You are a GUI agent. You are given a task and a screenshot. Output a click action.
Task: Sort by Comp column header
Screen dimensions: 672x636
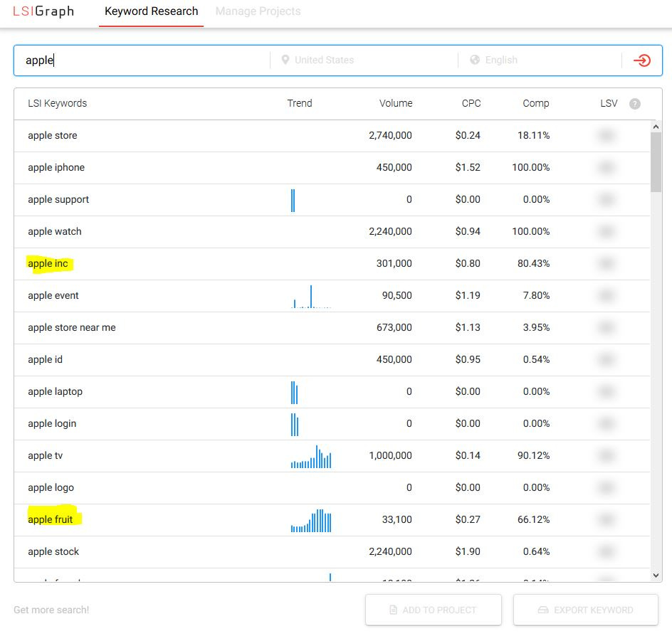click(x=536, y=103)
